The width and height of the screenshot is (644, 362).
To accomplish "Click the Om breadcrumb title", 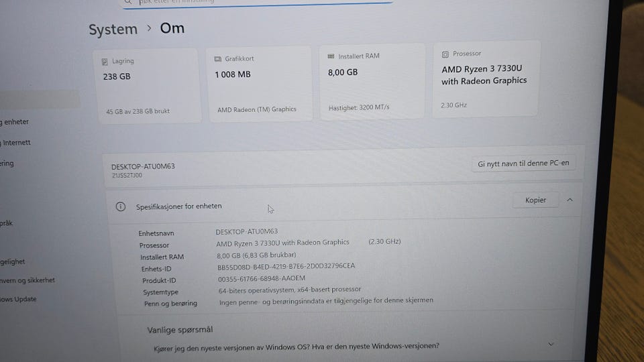I will tap(172, 28).
